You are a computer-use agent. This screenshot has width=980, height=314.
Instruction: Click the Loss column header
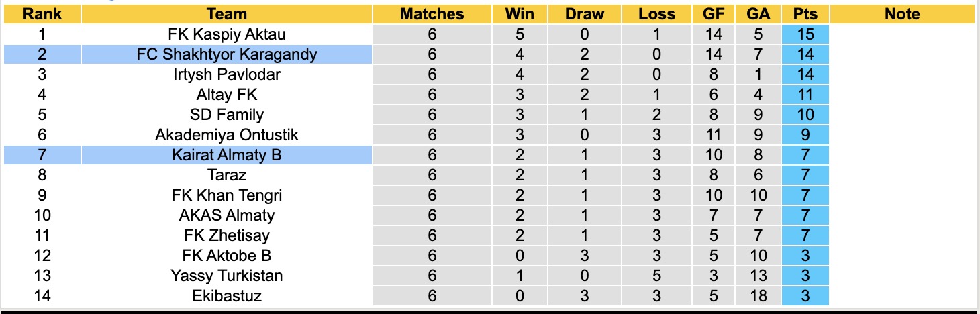656,14
